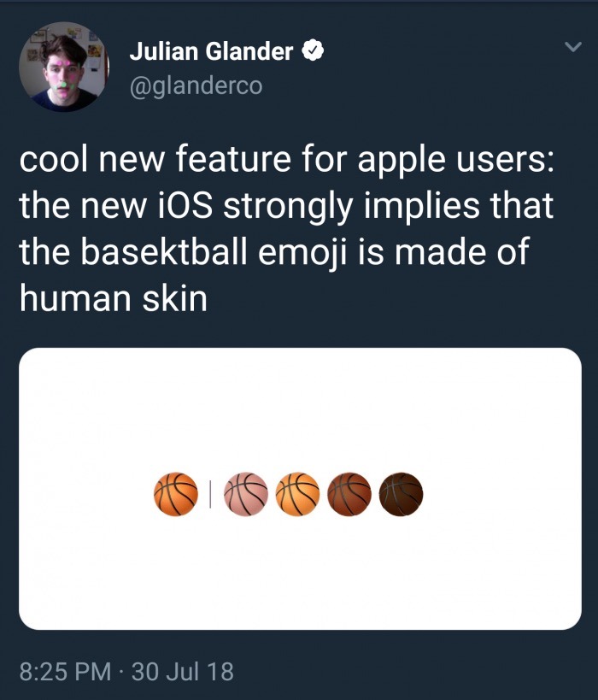Open the @glanderco handle link

pyautogui.click(x=196, y=85)
